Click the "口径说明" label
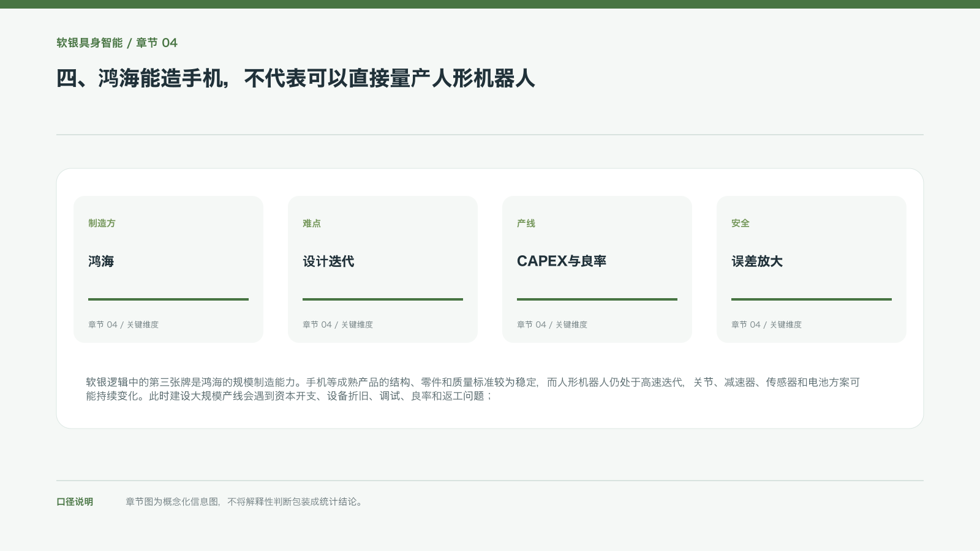The width and height of the screenshot is (980, 551). coord(75,502)
